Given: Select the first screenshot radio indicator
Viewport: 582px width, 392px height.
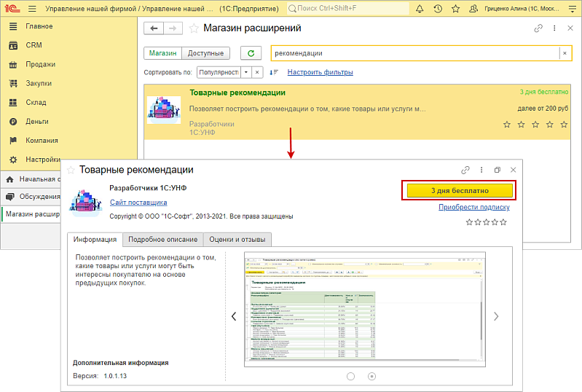Looking at the screenshot, I should pyautogui.click(x=351, y=376).
